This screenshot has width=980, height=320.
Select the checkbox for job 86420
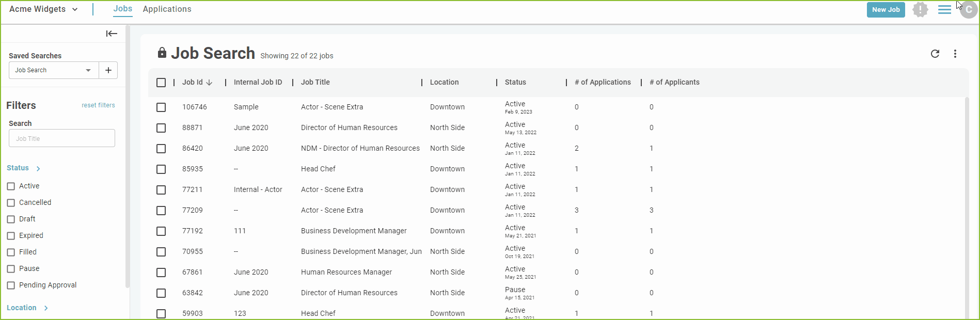point(161,149)
